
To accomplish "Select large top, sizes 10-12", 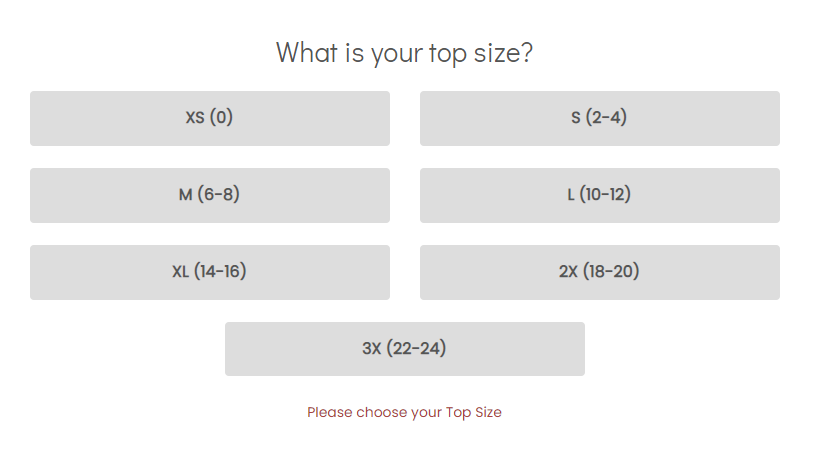I will [599, 195].
